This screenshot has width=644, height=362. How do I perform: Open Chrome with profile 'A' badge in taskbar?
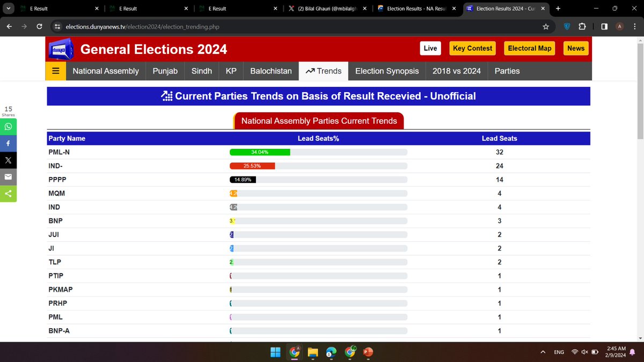pos(294,352)
